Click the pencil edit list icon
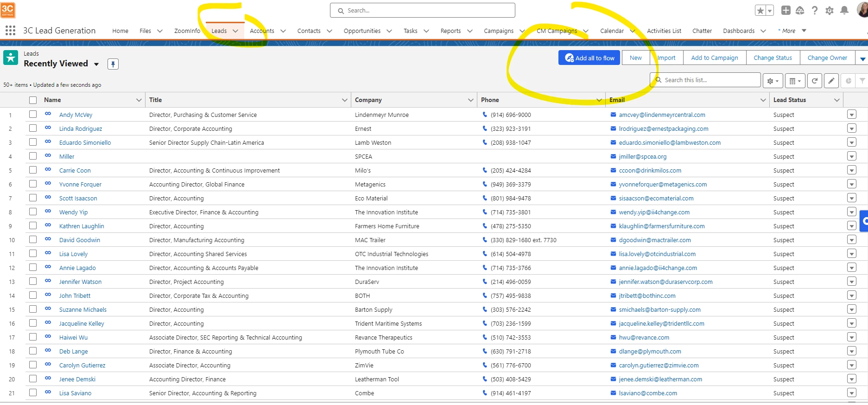 [x=831, y=81]
